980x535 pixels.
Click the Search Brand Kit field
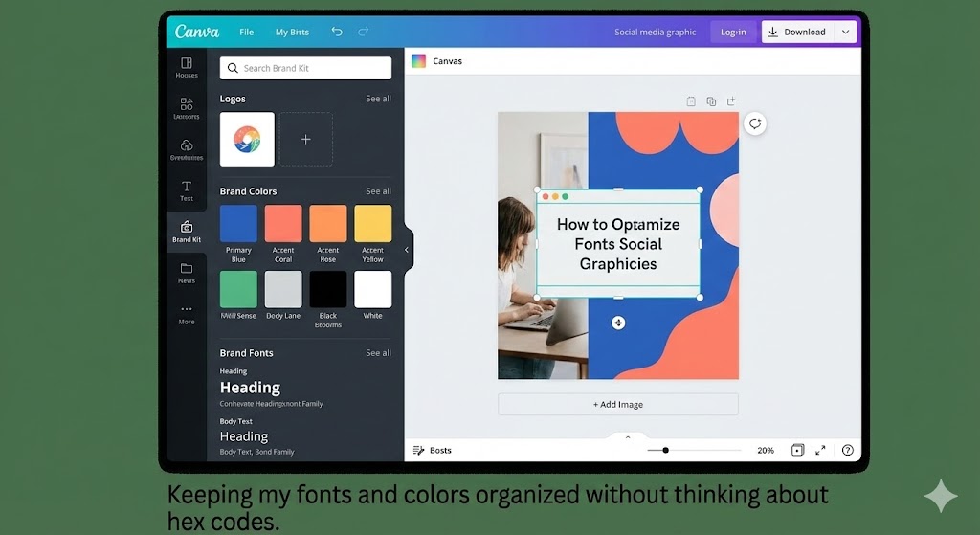[x=305, y=68]
